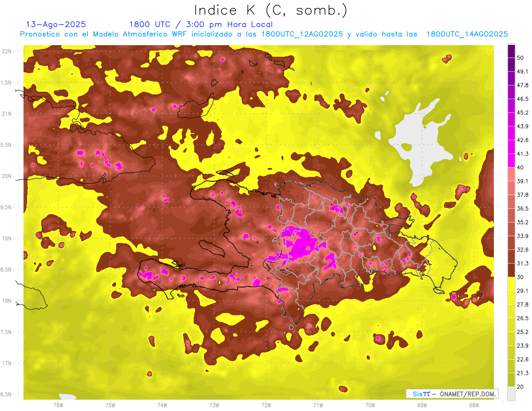The image size is (532, 411).
Task: Select the colorbar value "23.9"
Action: tap(523, 345)
